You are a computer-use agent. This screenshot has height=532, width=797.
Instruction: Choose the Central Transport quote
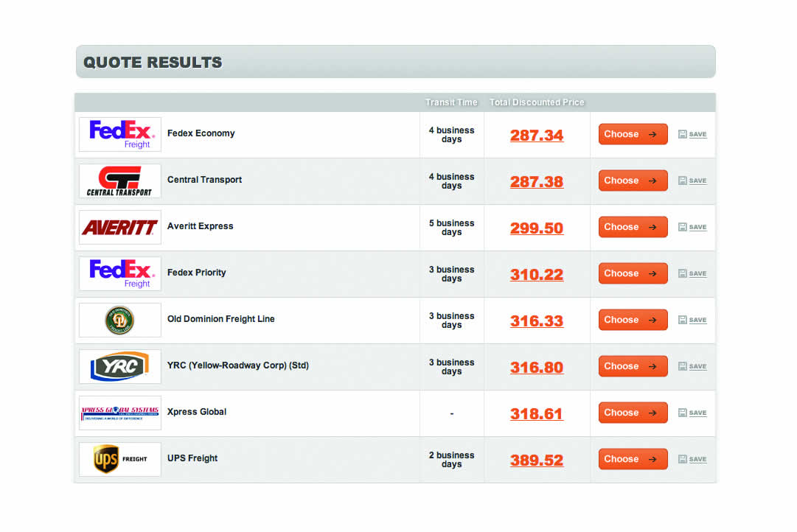(633, 181)
